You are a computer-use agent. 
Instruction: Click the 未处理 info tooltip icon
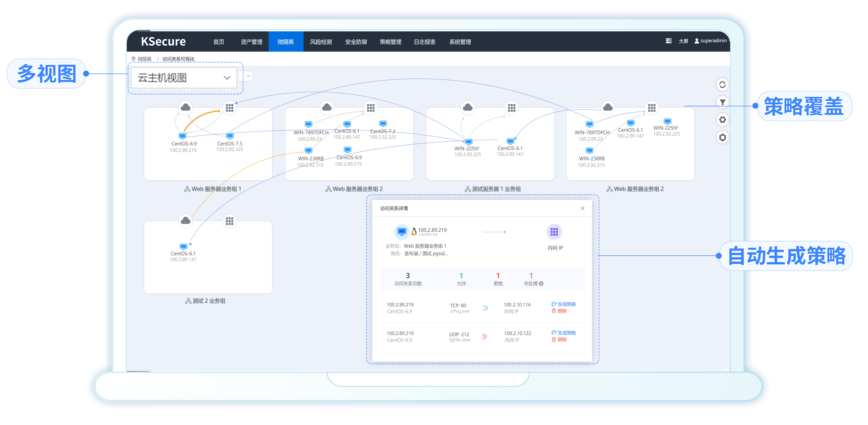pos(541,284)
